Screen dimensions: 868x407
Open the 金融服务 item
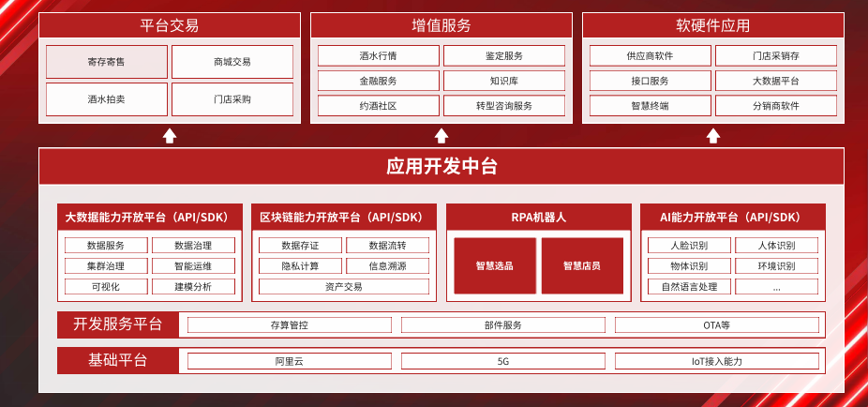pos(379,81)
